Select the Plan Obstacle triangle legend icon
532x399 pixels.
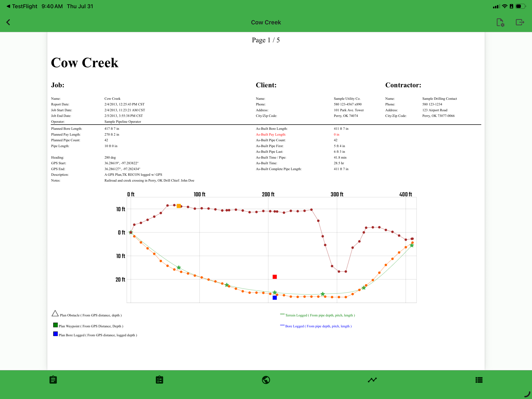[x=55, y=313]
